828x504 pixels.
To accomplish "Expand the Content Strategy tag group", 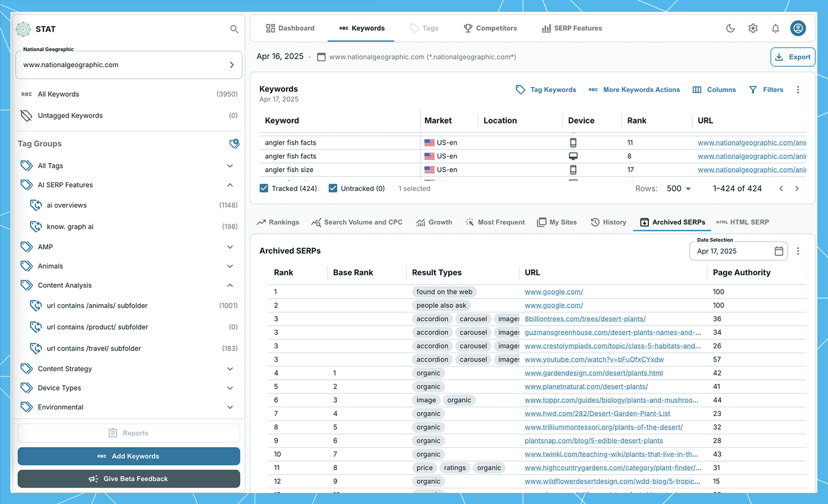I will coord(230,368).
